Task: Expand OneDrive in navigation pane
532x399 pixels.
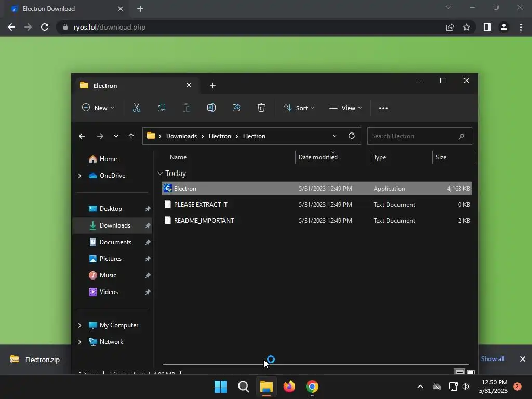Action: pyautogui.click(x=79, y=176)
